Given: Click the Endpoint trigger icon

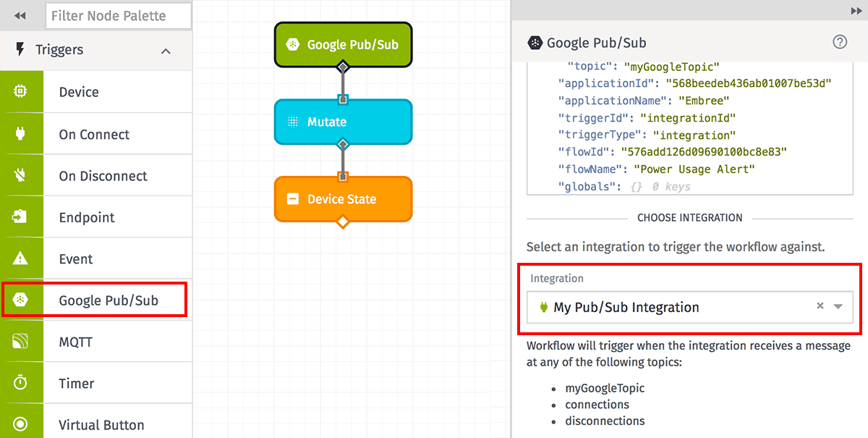Looking at the screenshot, I should pyautogui.click(x=20, y=216).
